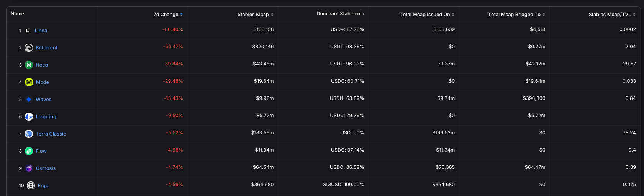
Task: Sort by Stables Mcap/TVL column
Action: coord(612,15)
